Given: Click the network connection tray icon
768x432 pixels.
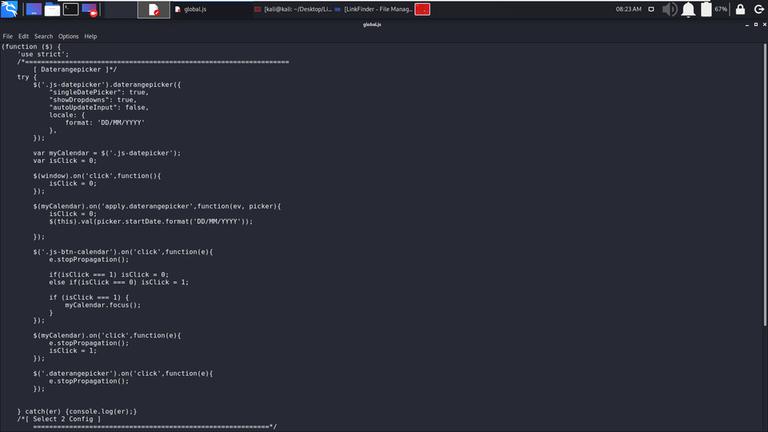Looking at the screenshot, I should [x=651, y=9].
